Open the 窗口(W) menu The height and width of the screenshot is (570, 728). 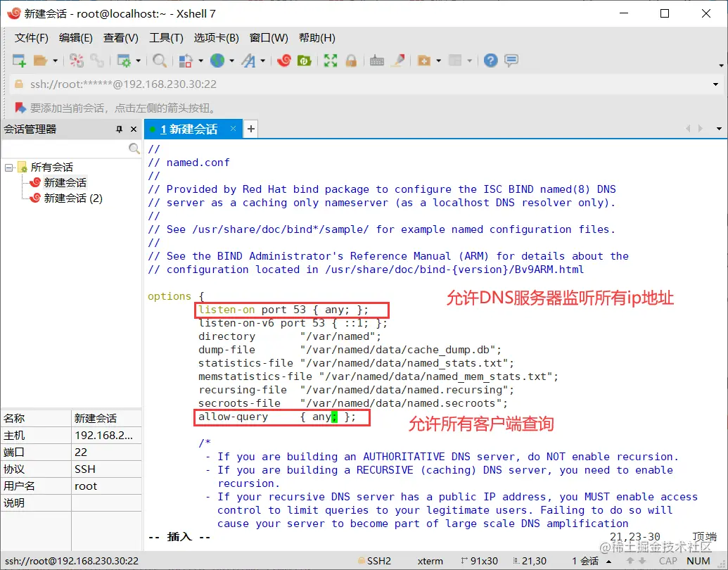point(269,37)
